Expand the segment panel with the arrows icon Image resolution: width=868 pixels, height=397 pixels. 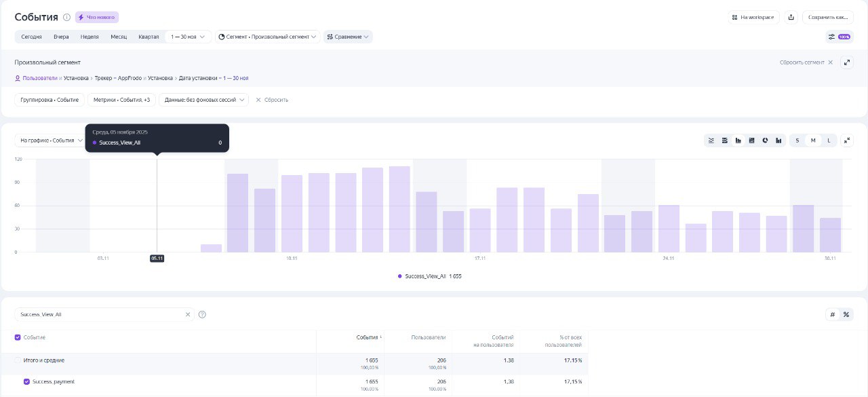(x=846, y=62)
